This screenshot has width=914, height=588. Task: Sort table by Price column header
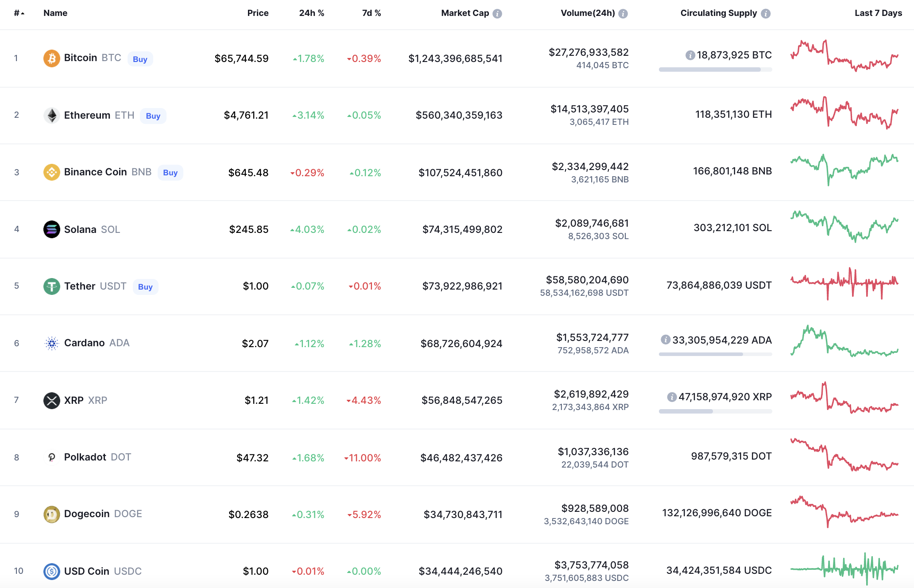click(258, 13)
